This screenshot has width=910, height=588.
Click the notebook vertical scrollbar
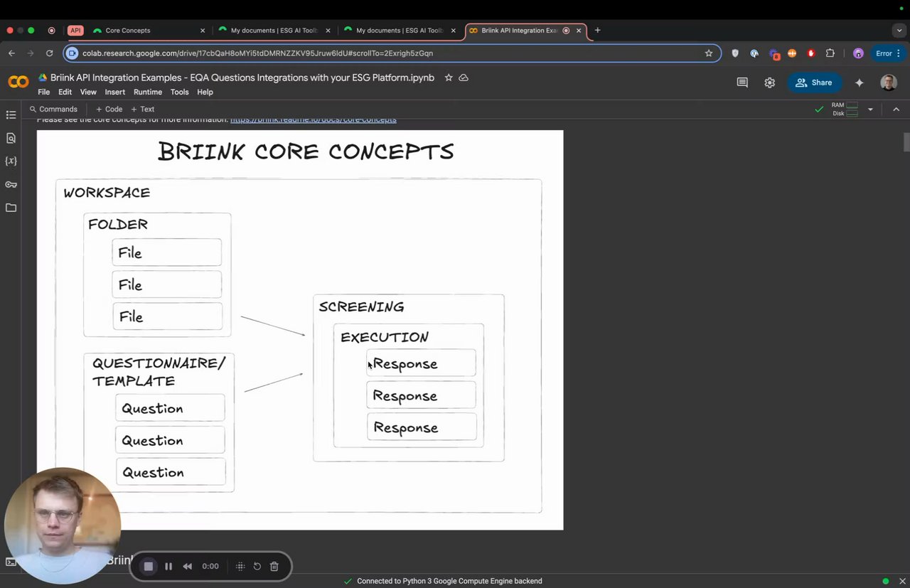click(906, 141)
